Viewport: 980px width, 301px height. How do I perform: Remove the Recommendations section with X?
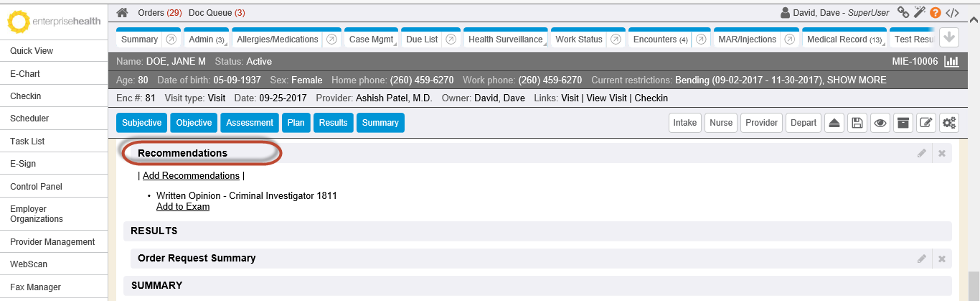(x=942, y=153)
